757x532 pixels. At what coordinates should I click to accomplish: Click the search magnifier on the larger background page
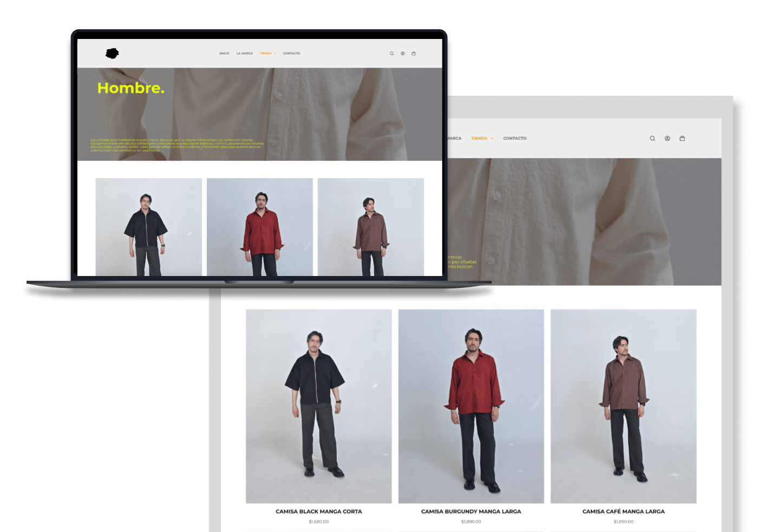coord(652,139)
